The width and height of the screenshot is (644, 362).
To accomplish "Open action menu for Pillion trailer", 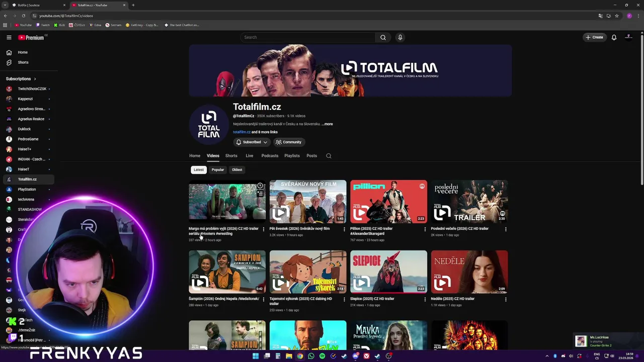I will (x=425, y=229).
